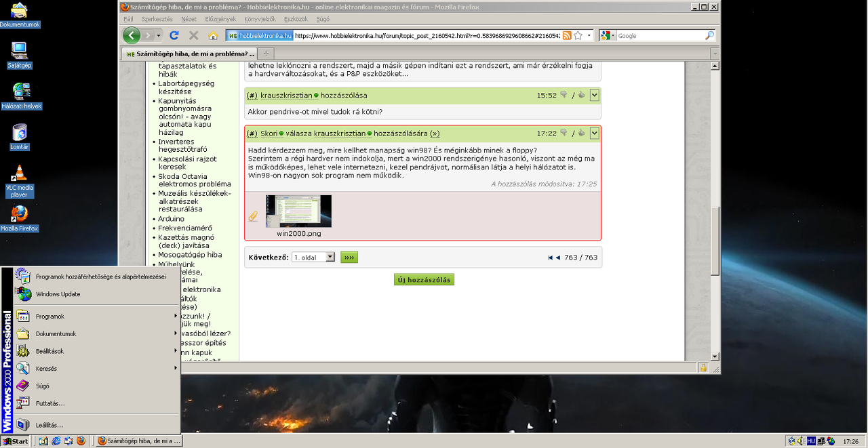Click the new tab plus button
This screenshot has width=868, height=448.
tap(267, 54)
